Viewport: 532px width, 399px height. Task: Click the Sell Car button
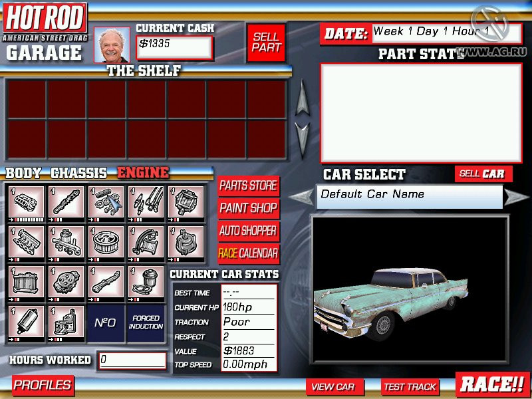pyautogui.click(x=483, y=174)
